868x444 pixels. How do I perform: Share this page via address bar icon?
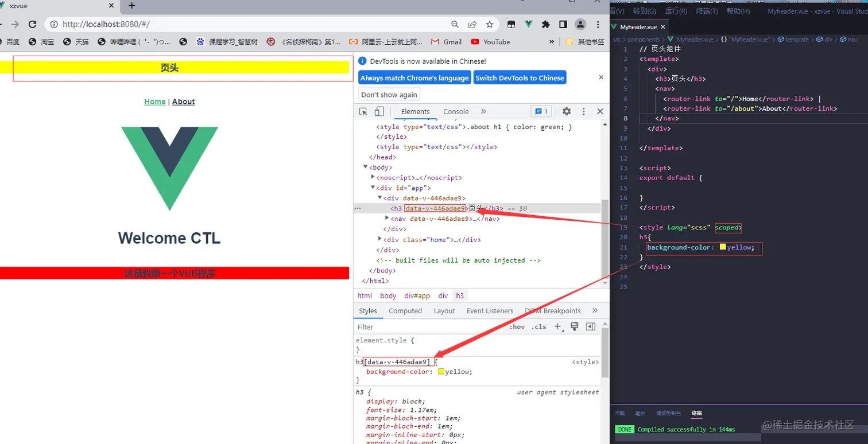(x=472, y=25)
